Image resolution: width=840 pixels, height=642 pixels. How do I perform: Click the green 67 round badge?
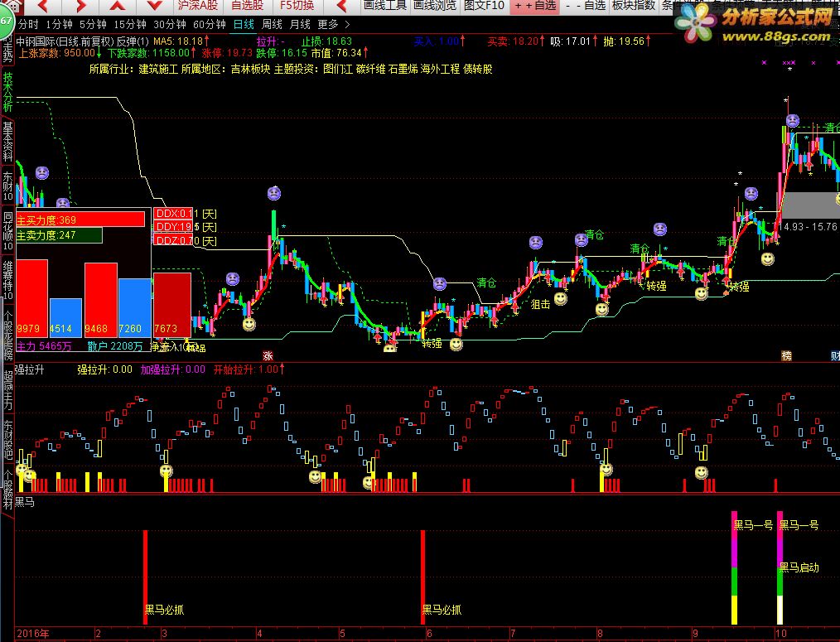(5, 22)
